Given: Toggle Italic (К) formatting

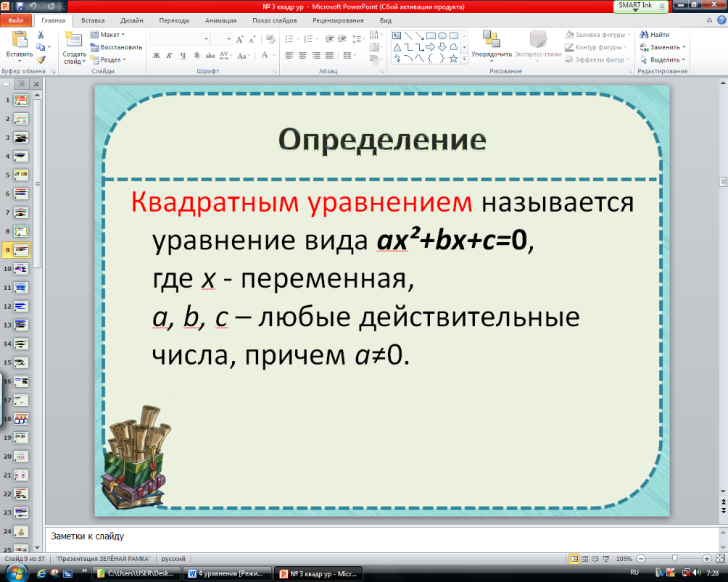Looking at the screenshot, I should (x=170, y=56).
